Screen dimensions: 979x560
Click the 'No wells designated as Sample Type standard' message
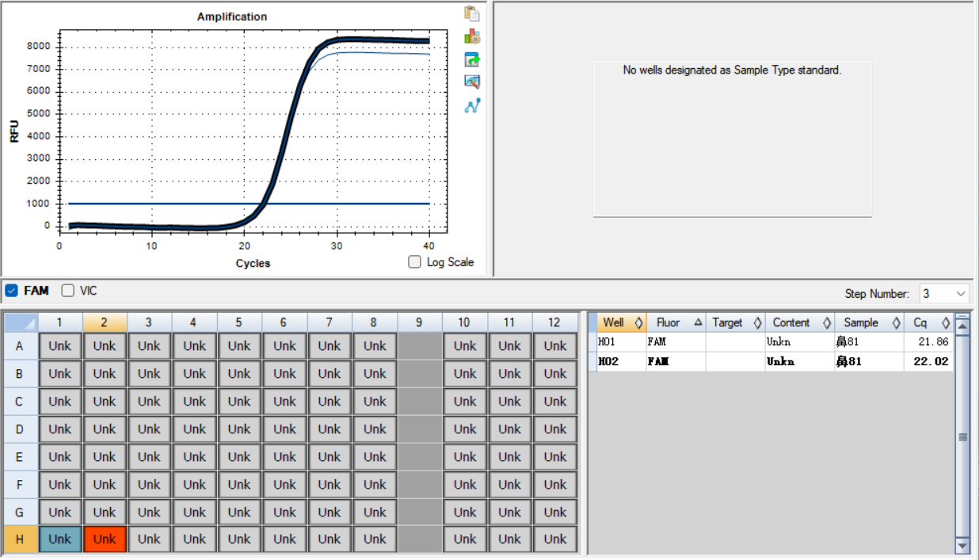(x=732, y=70)
